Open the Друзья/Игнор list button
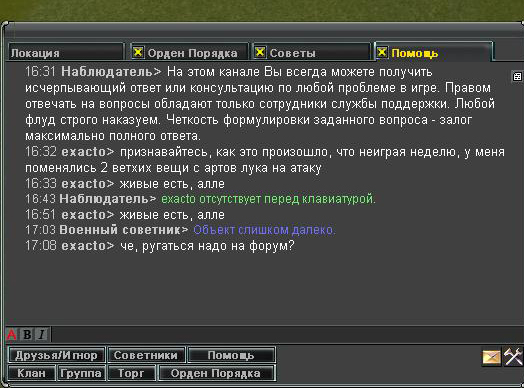 56,355
